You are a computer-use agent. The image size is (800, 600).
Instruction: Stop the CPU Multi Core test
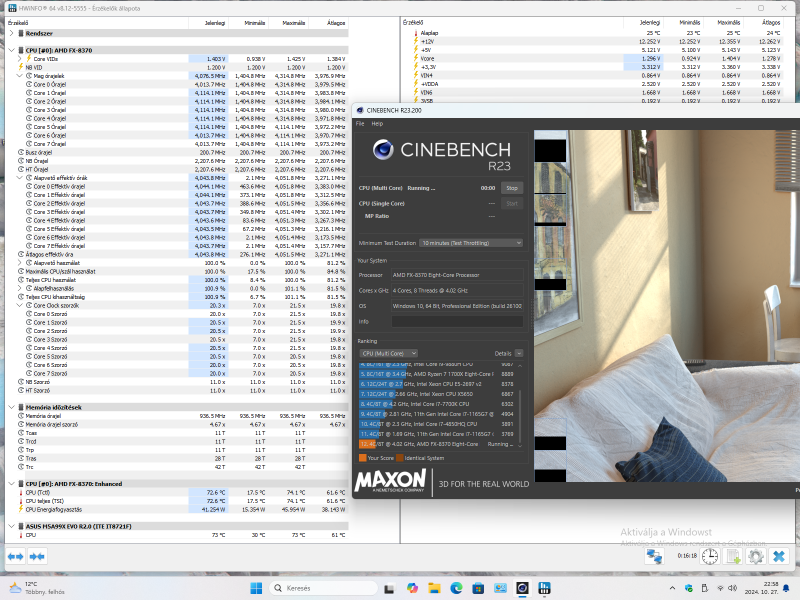[512, 188]
